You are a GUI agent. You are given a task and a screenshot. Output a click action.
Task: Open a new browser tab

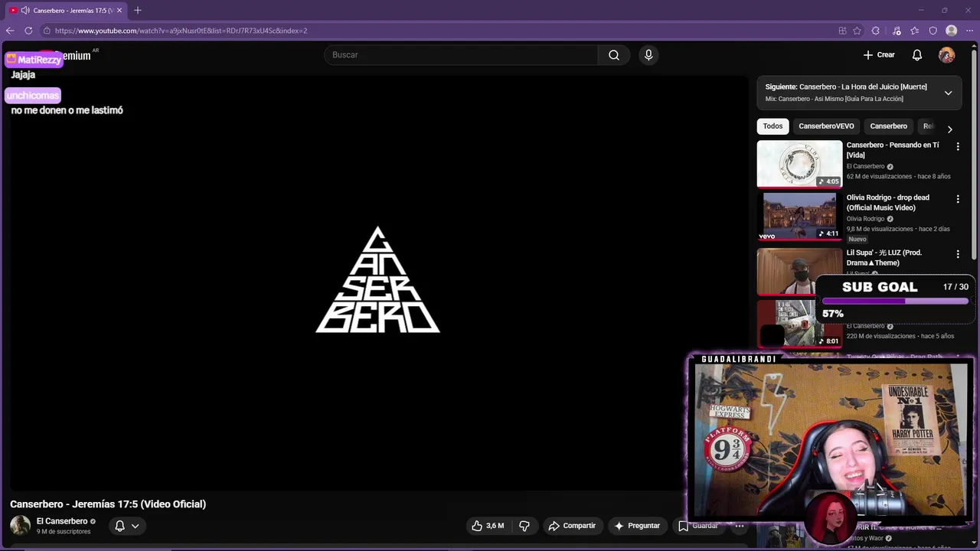tap(138, 10)
